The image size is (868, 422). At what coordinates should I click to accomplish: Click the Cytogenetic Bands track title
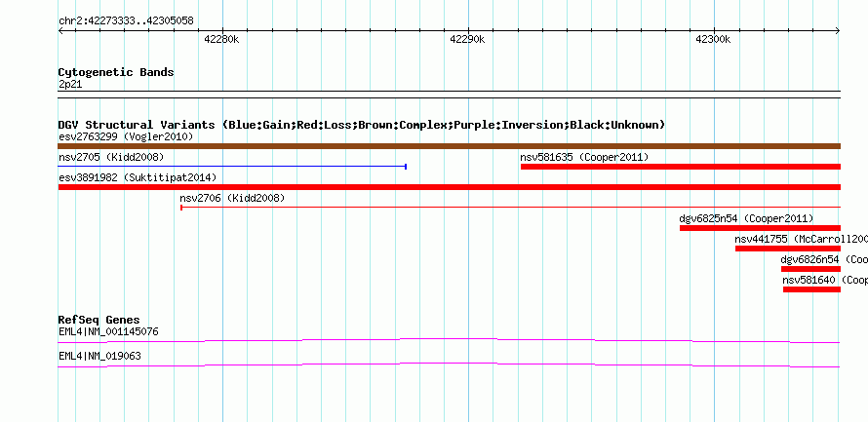tap(116, 72)
